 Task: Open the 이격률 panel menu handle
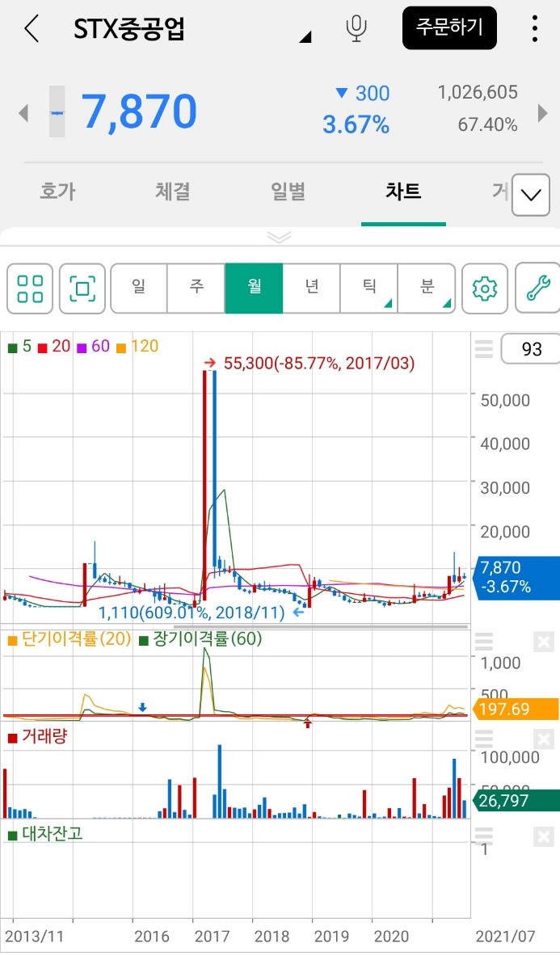coord(483,642)
